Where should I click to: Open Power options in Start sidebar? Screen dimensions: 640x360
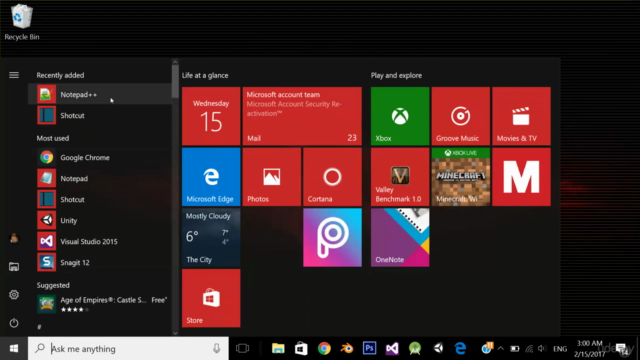point(14,323)
